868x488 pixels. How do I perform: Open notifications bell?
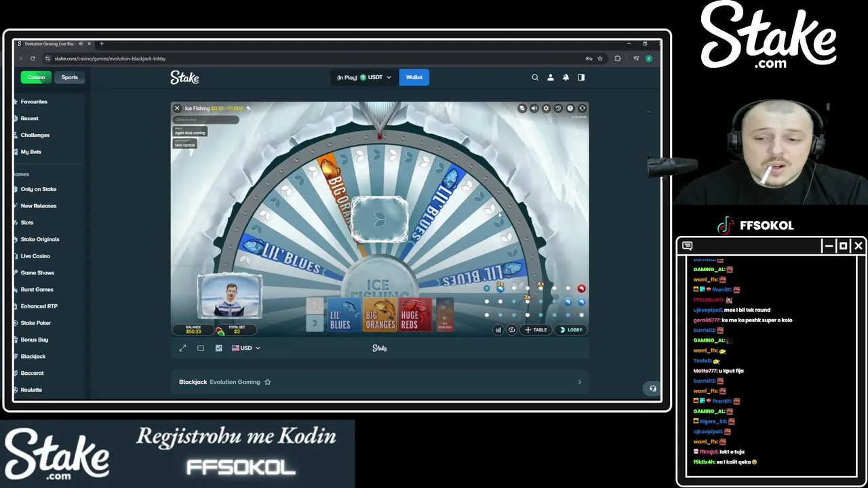[x=566, y=77]
